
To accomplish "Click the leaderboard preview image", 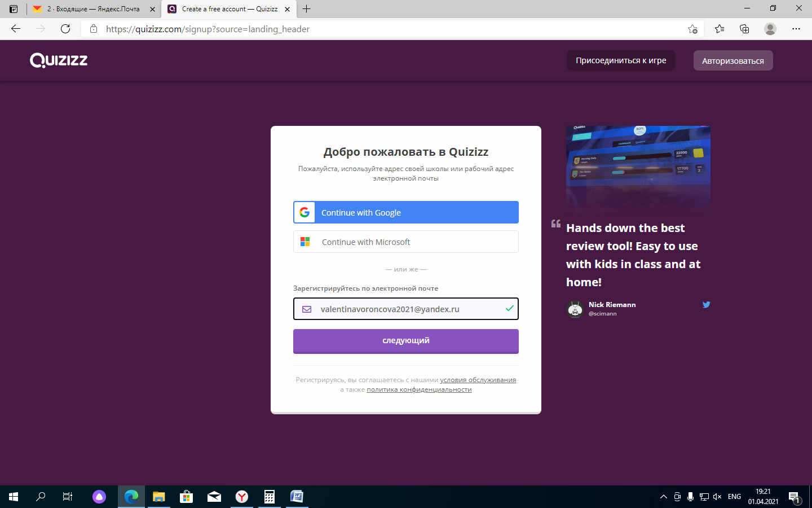I will pyautogui.click(x=638, y=169).
